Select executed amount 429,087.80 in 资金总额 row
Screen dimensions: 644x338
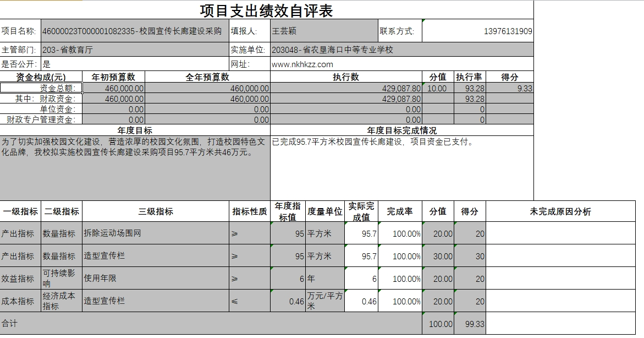point(346,88)
